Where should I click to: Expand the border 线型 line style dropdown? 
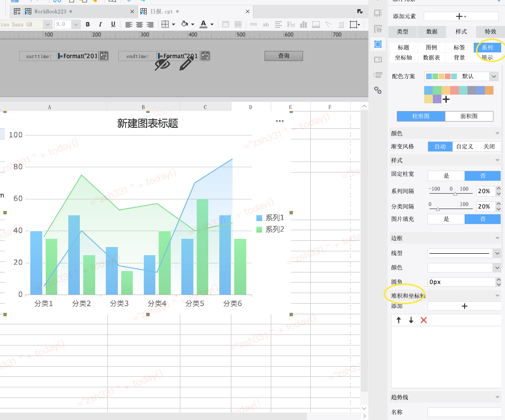click(464, 253)
